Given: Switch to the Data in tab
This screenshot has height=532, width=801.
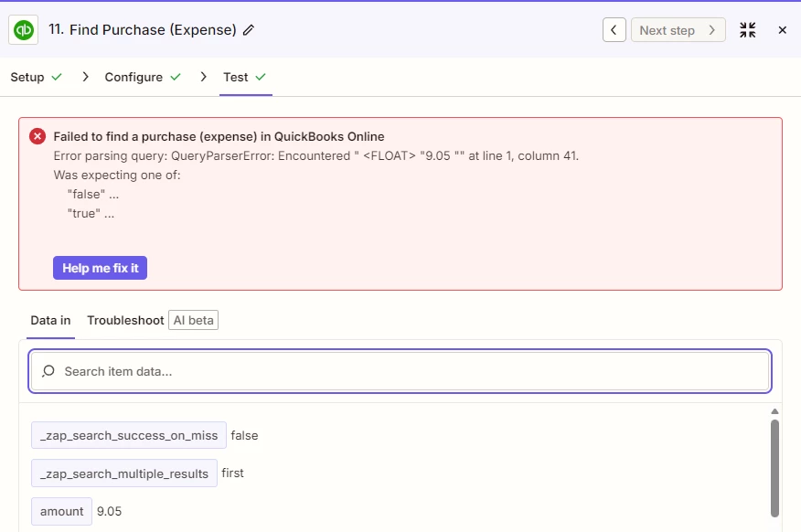Looking at the screenshot, I should pos(50,320).
